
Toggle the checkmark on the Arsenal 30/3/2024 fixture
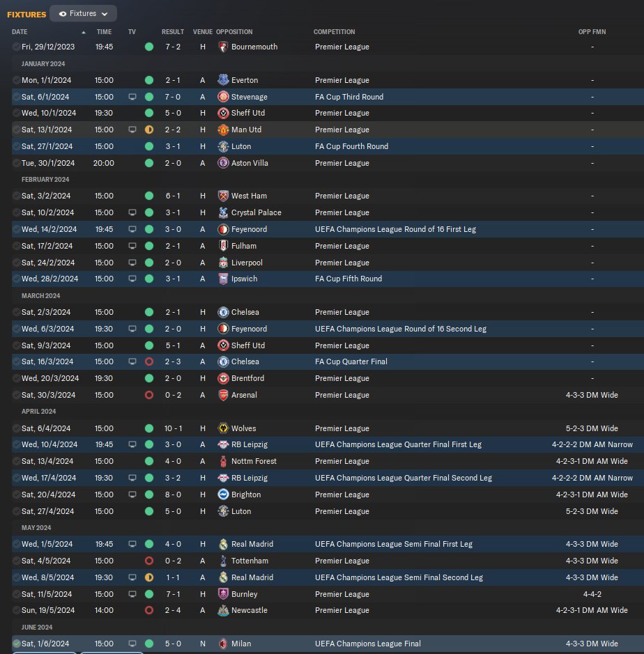(16, 395)
